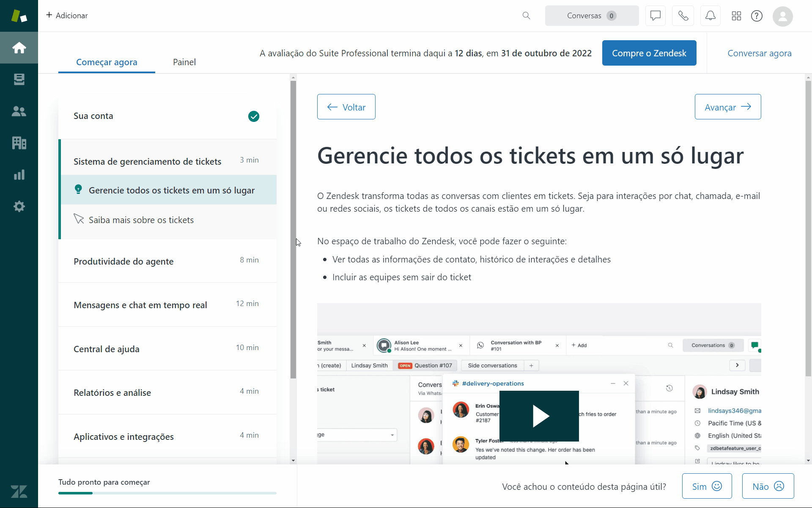The height and width of the screenshot is (508, 812).
Task: Open the Customers icon in the sidebar
Action: point(19,111)
